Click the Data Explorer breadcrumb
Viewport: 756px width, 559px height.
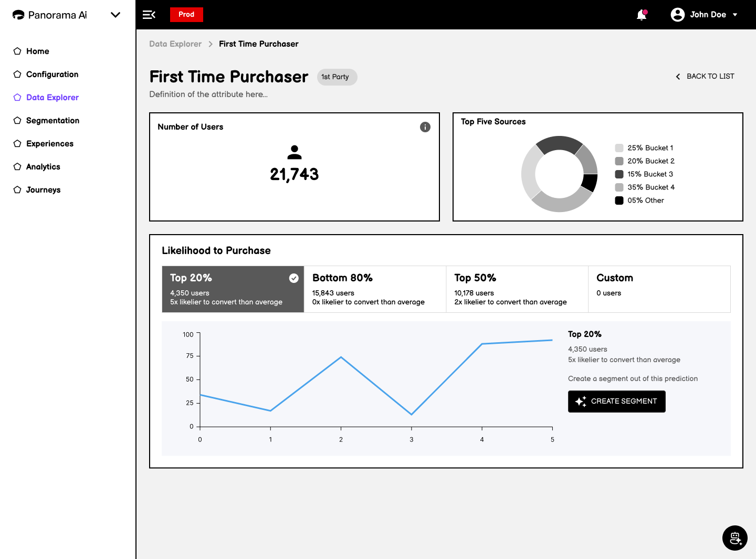[175, 44]
